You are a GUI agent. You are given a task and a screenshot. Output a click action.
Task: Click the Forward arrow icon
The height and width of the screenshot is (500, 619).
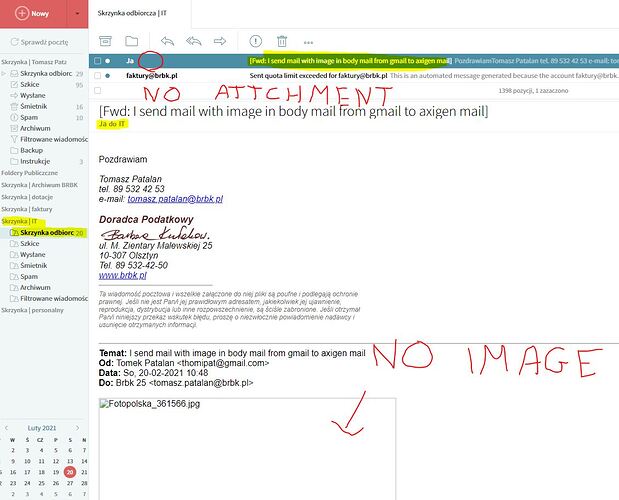click(219, 41)
